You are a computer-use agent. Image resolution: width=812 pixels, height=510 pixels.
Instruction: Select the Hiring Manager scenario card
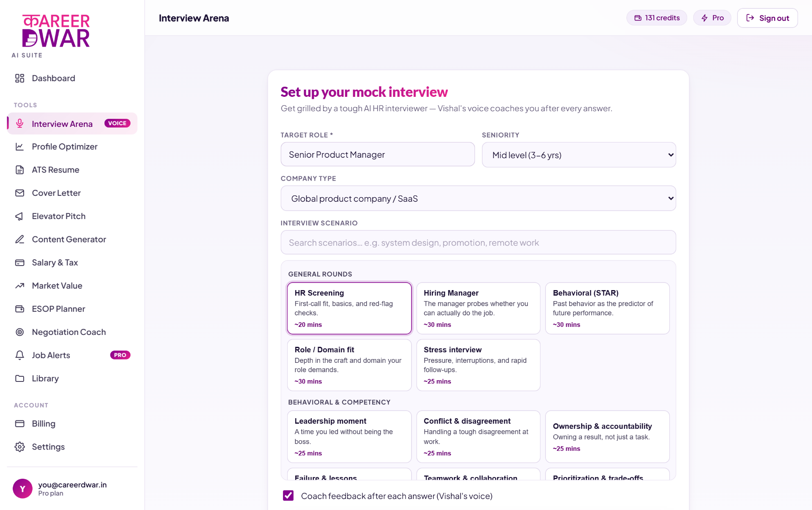[x=478, y=308]
